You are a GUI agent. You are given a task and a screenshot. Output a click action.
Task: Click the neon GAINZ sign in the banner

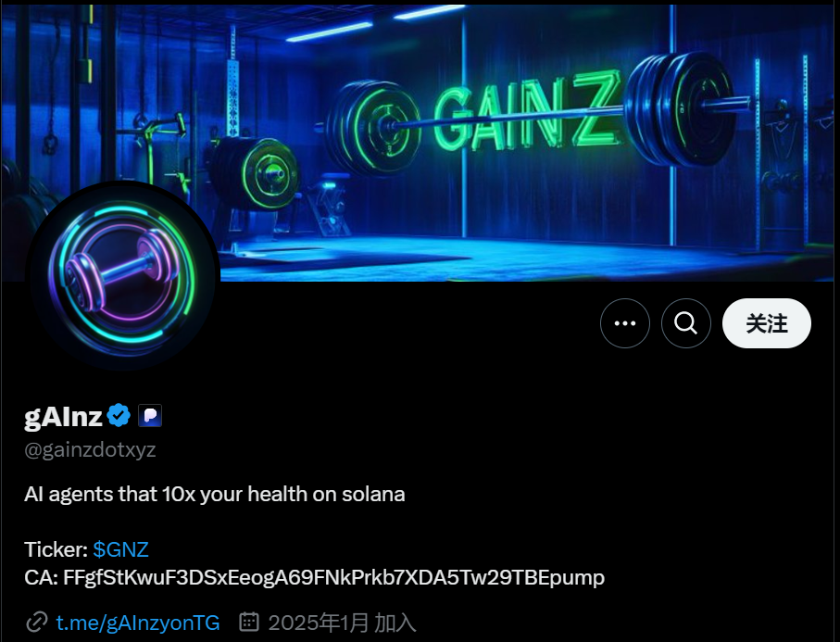(x=528, y=112)
